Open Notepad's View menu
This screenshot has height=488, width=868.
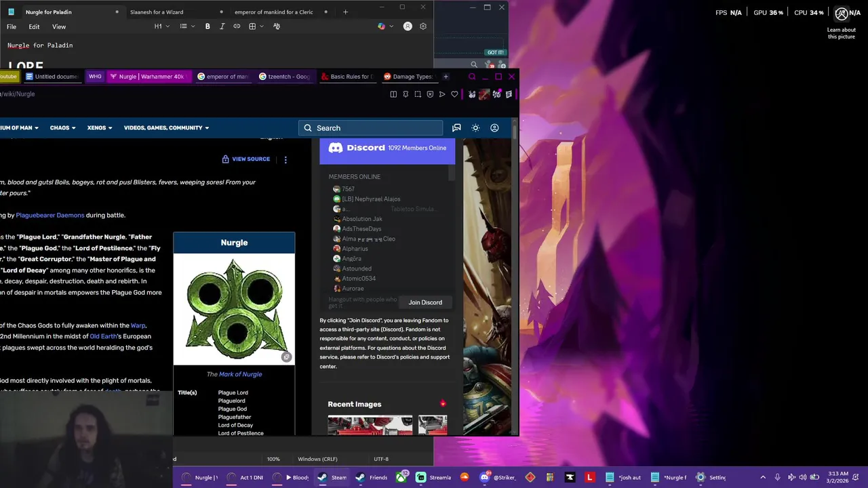click(x=59, y=26)
